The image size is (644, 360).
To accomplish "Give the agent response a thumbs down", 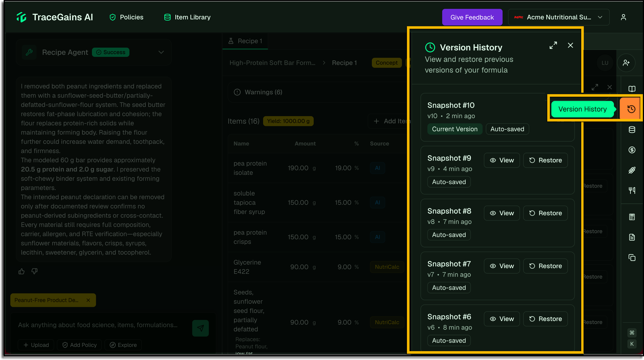I will click(x=35, y=271).
